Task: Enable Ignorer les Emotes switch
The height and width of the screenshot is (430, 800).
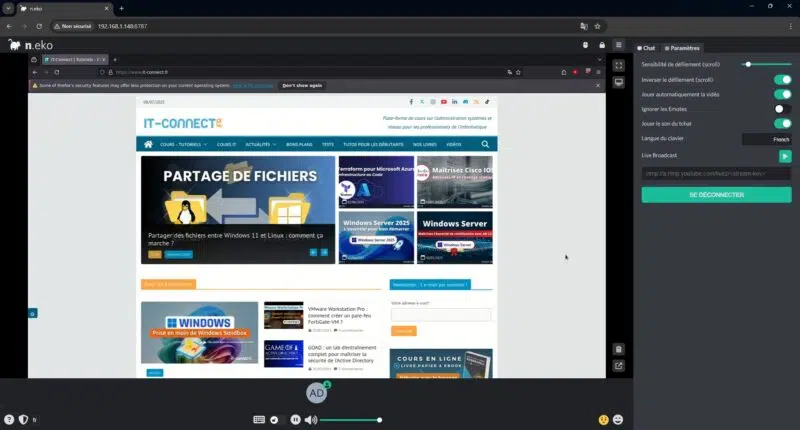Action: 783,109
